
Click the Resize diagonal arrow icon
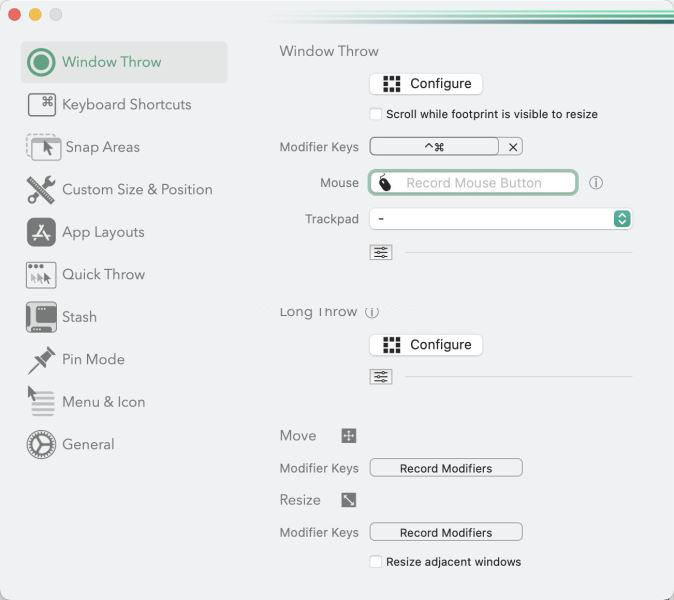[x=349, y=500]
